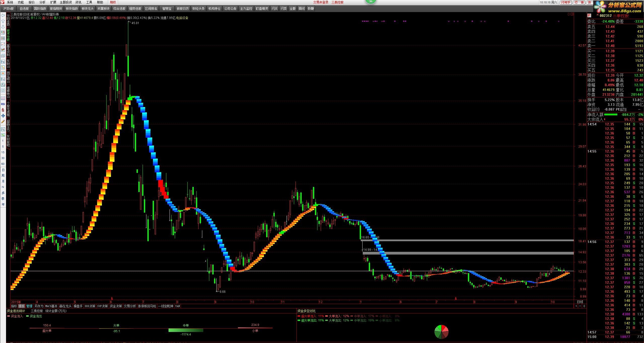Viewport: 644px width, 343px height.
Task: Click the money flow pie chart
Action: pyautogui.click(x=441, y=332)
